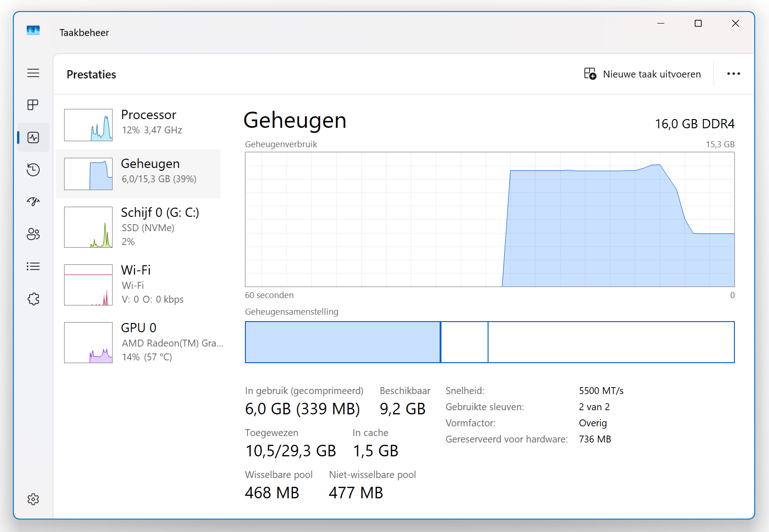The height and width of the screenshot is (532, 769).
Task: Click the Geheugenverbruik usage graph
Action: [x=490, y=219]
